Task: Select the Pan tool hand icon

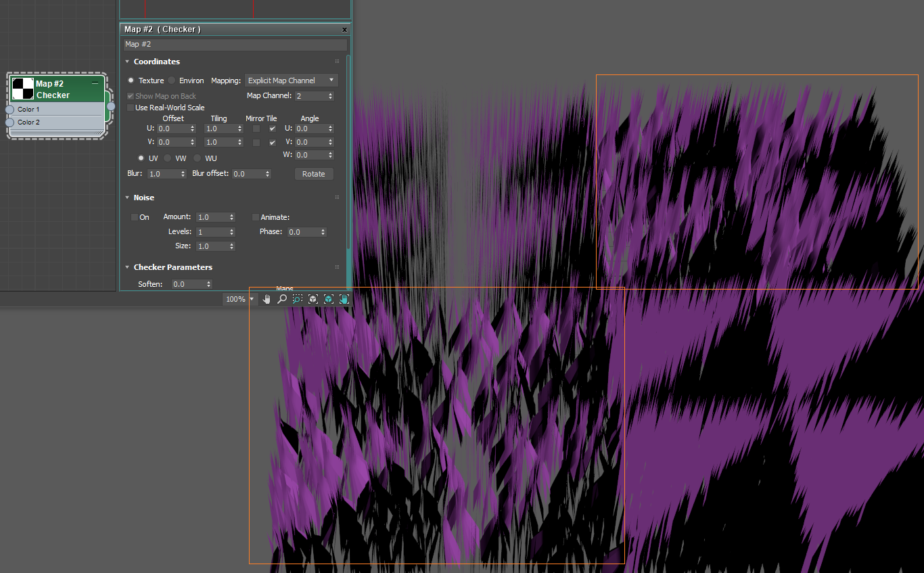Action: point(267,299)
